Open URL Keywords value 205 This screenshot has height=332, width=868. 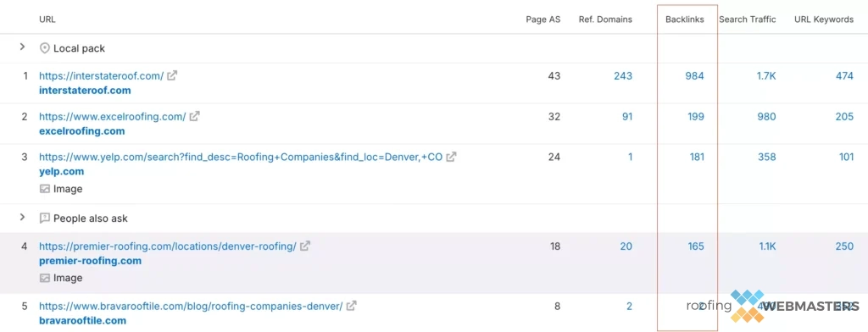coord(844,117)
